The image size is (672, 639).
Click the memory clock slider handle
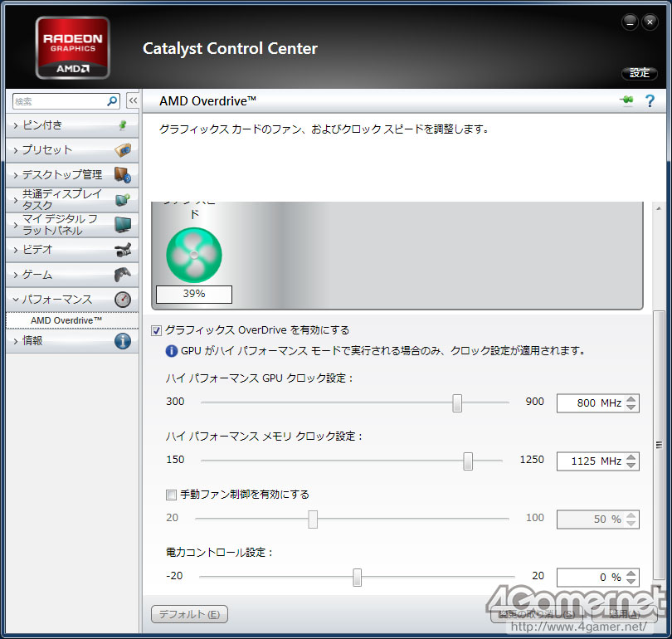(468, 461)
